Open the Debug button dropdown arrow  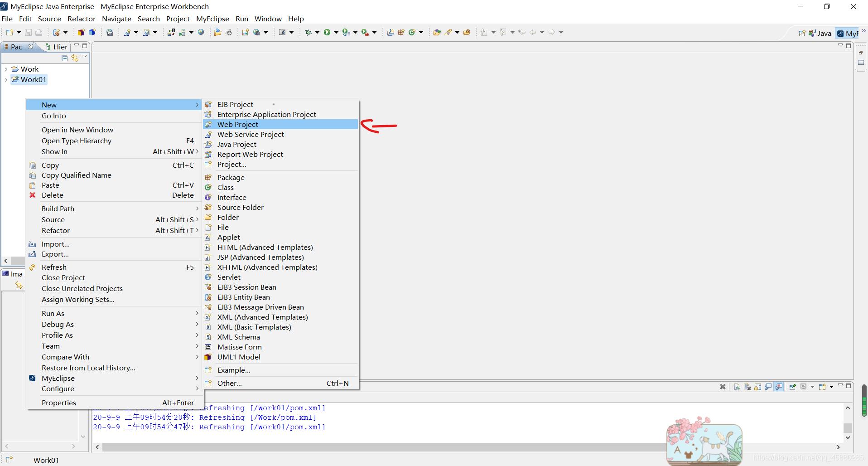pyautogui.click(x=317, y=32)
